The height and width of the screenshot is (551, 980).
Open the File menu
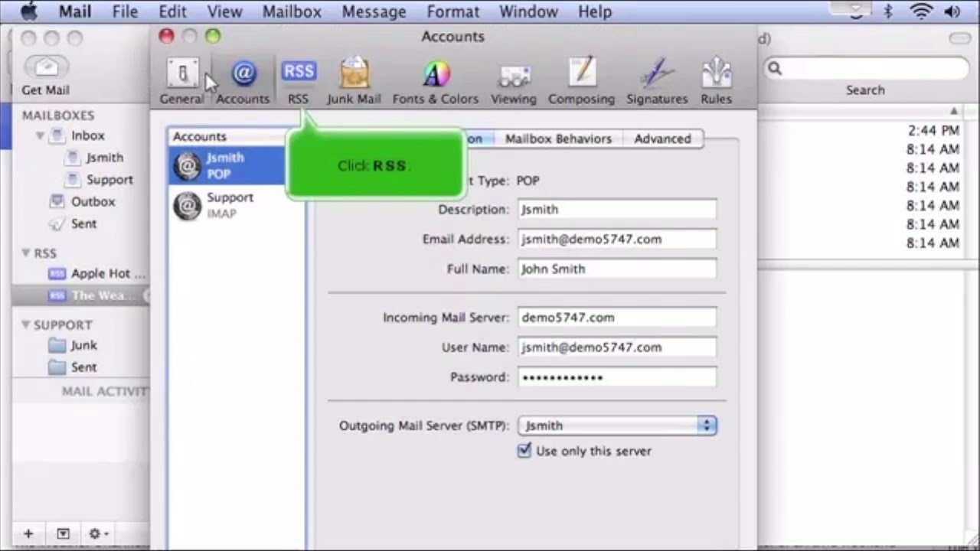125,11
